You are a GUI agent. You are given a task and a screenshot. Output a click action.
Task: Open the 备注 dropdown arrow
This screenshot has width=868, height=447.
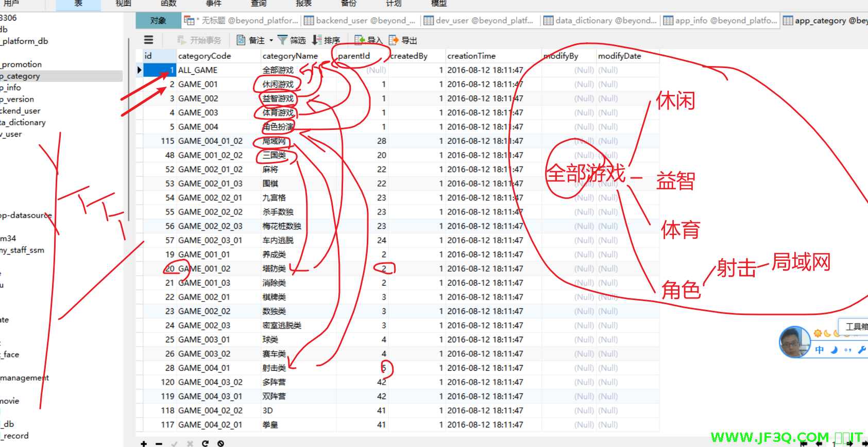tap(271, 40)
